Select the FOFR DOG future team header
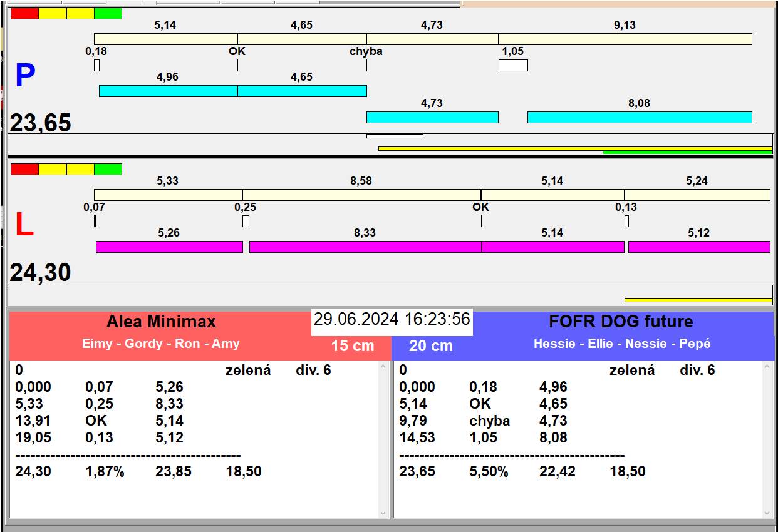The height and width of the screenshot is (532, 778). point(621,322)
